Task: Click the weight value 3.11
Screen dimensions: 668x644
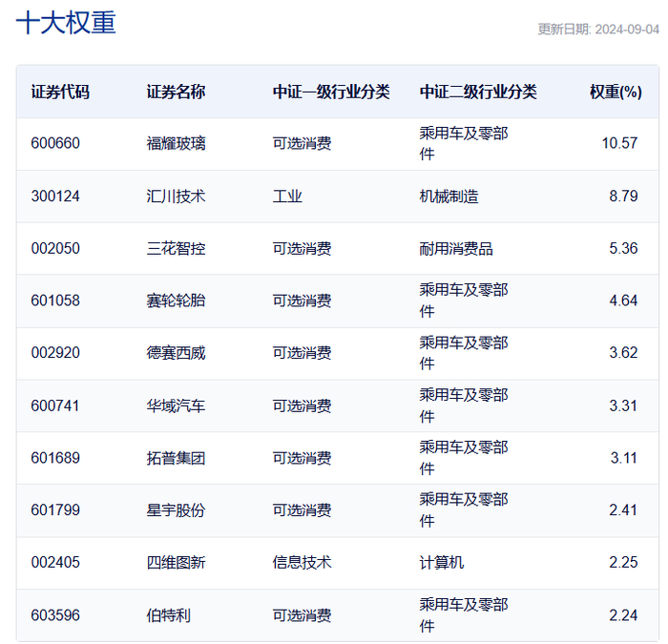Action: pos(624,458)
